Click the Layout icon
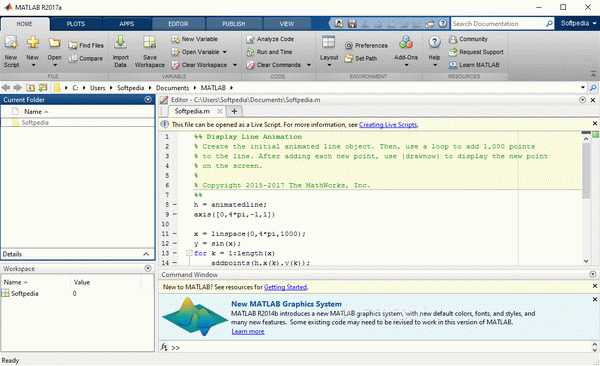This screenshot has width=600, height=366. [x=328, y=42]
